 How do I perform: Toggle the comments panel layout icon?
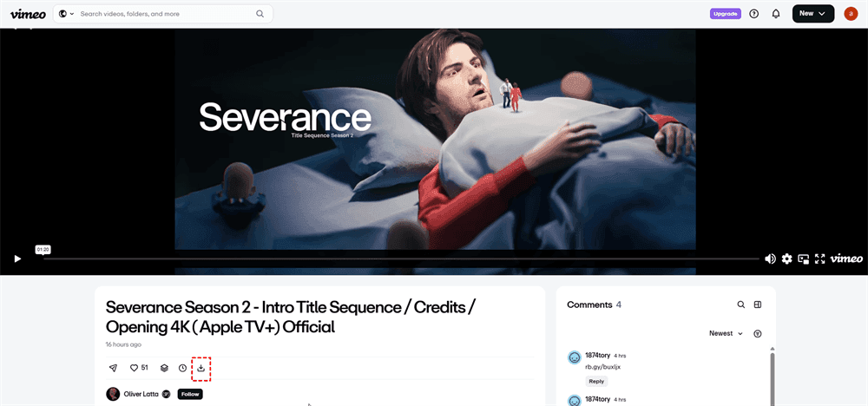click(758, 304)
